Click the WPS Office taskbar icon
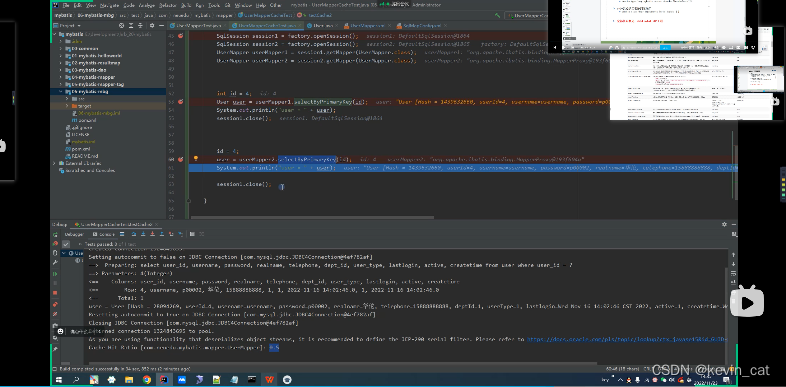The height and width of the screenshot is (387, 786). [x=270, y=380]
